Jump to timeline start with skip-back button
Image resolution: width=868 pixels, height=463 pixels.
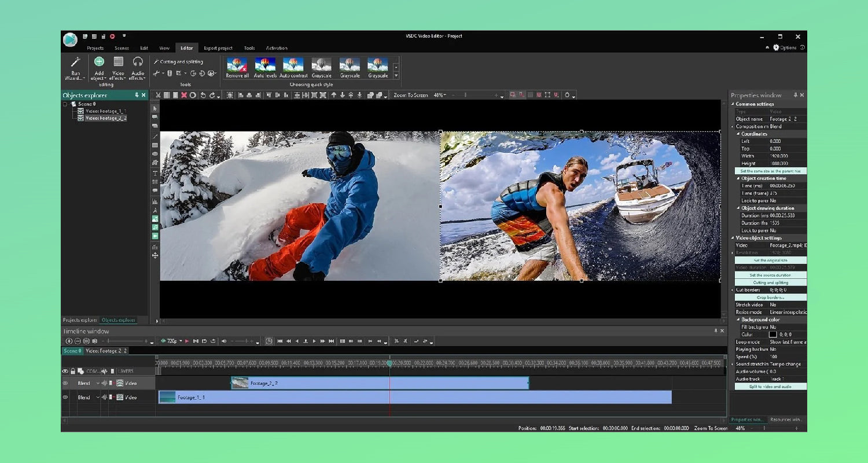[280, 341]
